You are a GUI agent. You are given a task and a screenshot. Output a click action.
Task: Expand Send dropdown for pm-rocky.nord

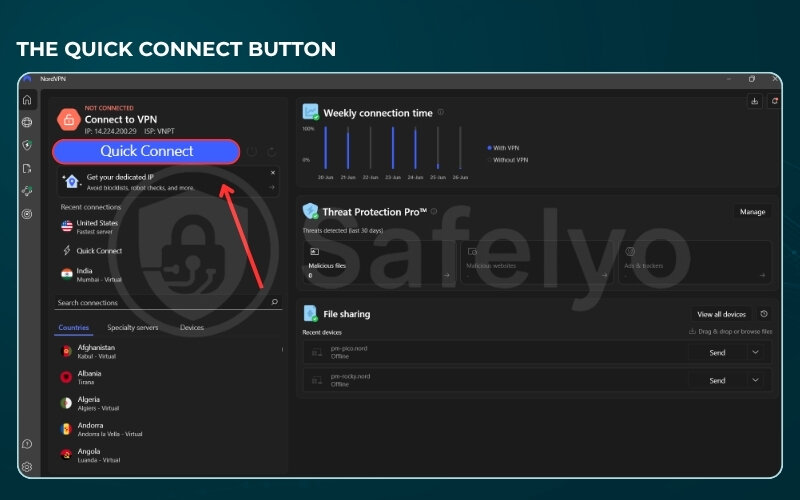pyautogui.click(x=756, y=380)
